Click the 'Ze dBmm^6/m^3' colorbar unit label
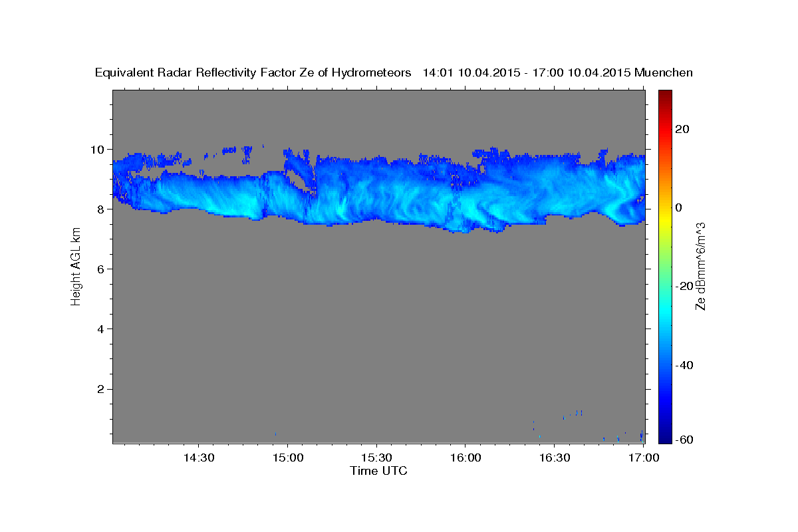Image resolution: width=798 pixels, height=532 pixels. tap(700, 267)
